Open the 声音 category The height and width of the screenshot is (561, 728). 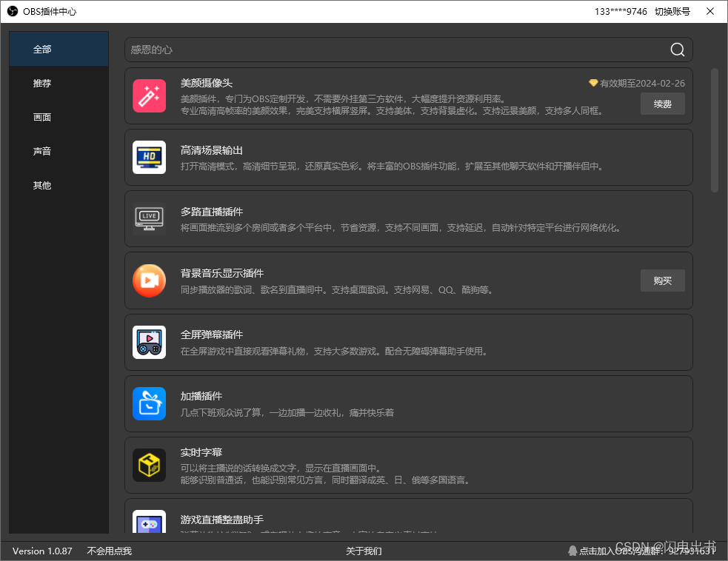59,151
